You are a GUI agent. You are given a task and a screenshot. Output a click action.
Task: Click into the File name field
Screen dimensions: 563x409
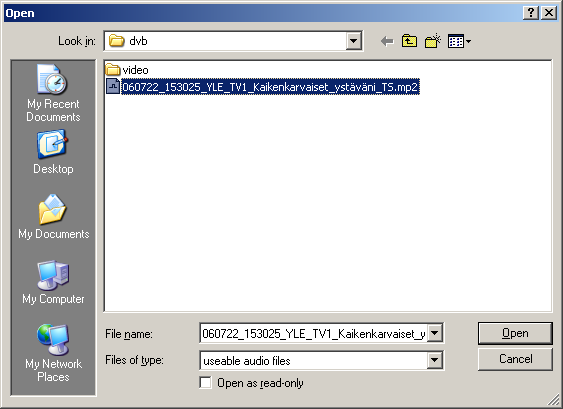(x=313, y=333)
